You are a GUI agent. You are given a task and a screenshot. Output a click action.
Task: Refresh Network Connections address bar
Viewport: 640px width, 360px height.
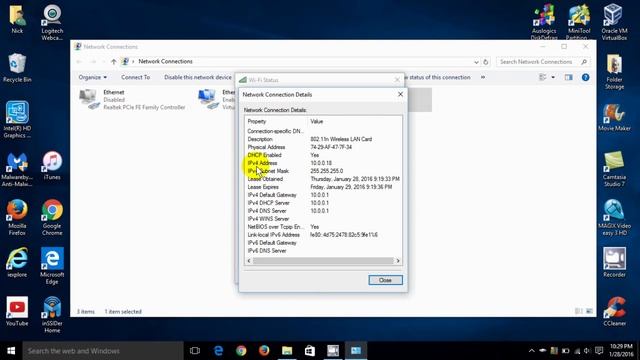(486, 62)
